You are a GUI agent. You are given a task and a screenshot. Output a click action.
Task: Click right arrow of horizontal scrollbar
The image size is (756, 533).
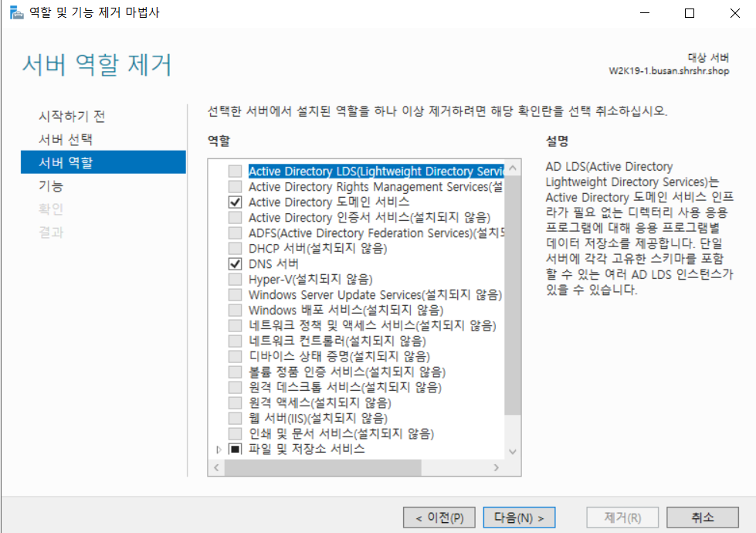tap(496, 467)
